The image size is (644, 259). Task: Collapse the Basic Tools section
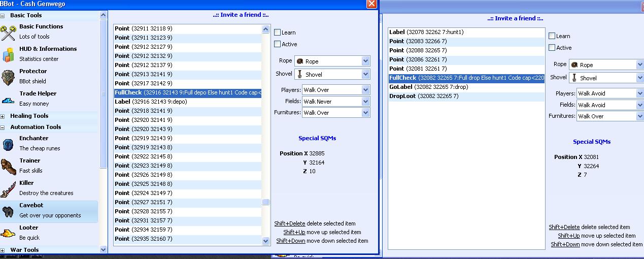click(x=3, y=16)
